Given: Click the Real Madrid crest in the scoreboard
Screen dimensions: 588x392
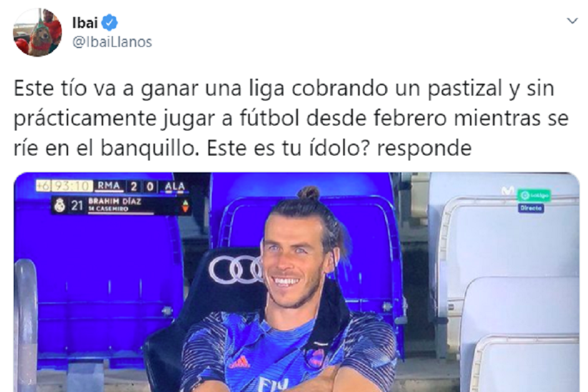Looking at the screenshot, I should pos(60,205).
